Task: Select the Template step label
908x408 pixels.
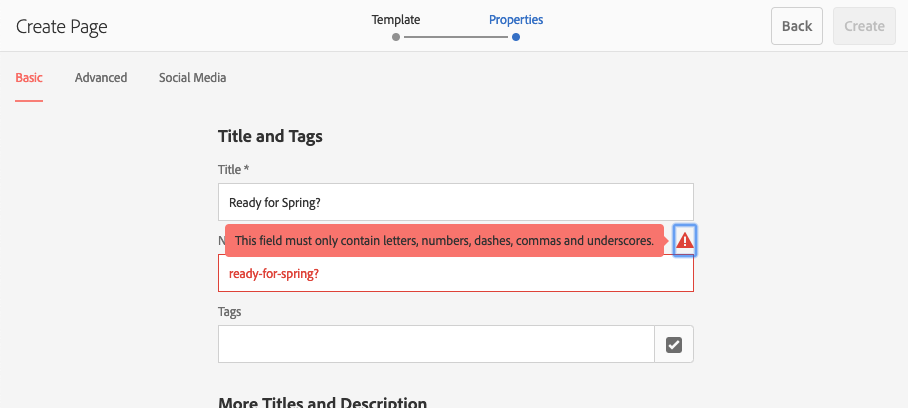Action: tap(396, 19)
